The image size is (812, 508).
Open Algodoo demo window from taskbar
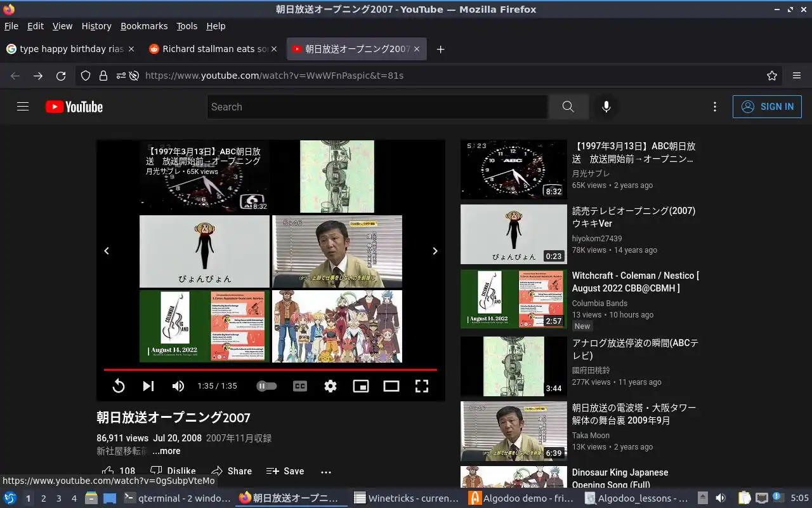coord(521,498)
